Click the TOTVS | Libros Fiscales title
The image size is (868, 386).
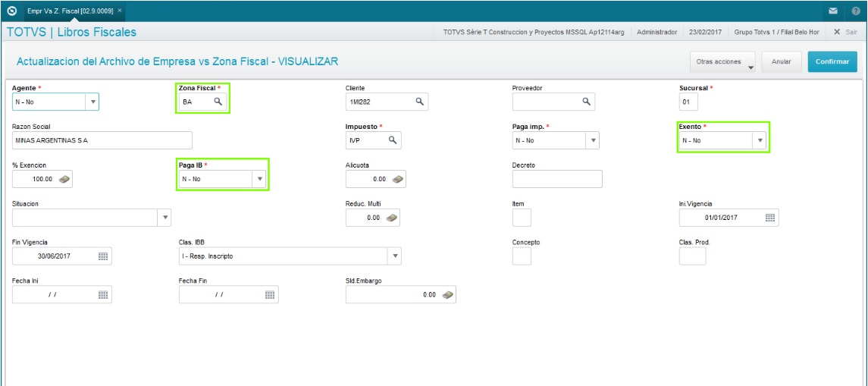[x=71, y=33]
